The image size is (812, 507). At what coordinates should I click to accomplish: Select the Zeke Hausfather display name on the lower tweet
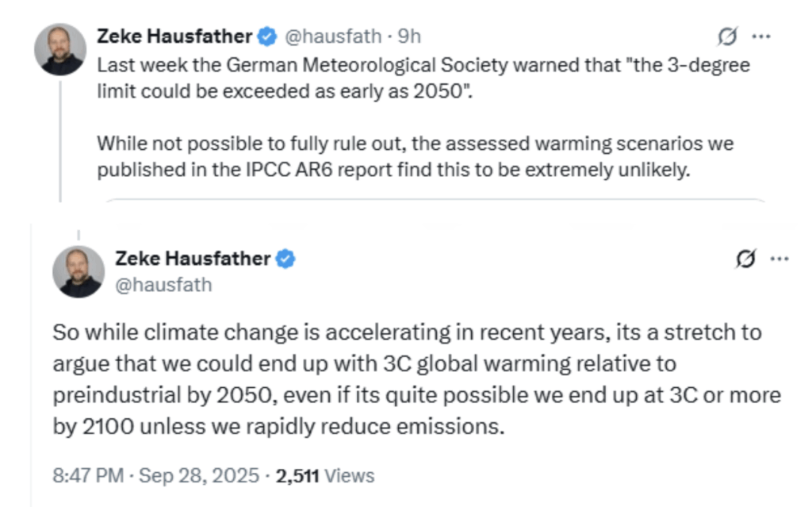[x=193, y=258]
